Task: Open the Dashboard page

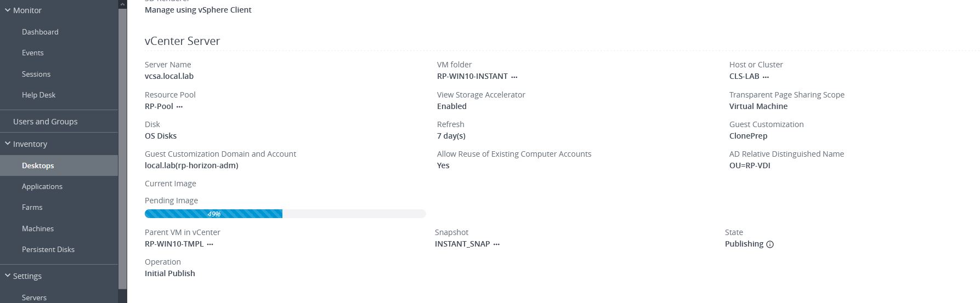Action: [x=40, y=32]
